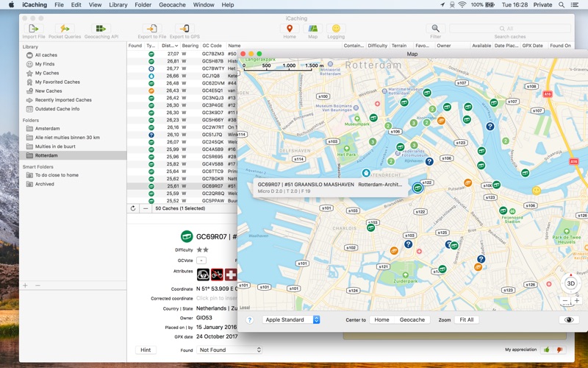The image size is (588, 368).
Task: Show the cache Hint
Action: (146, 350)
